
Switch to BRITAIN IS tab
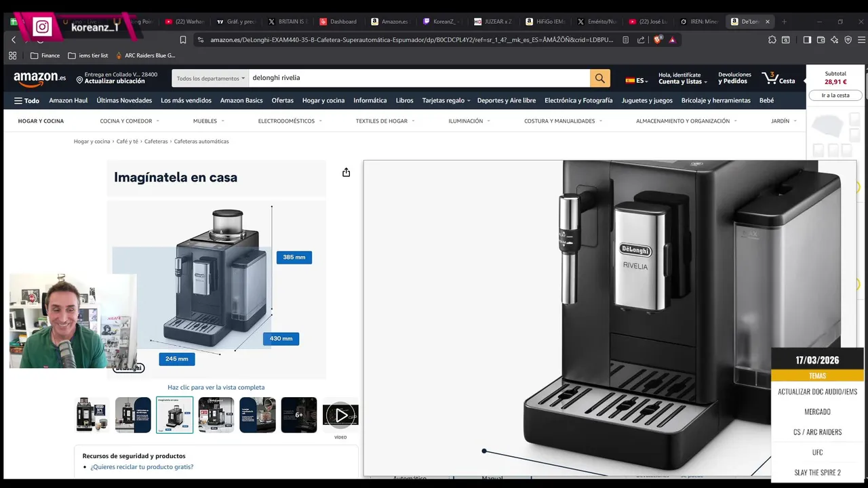coord(287,22)
